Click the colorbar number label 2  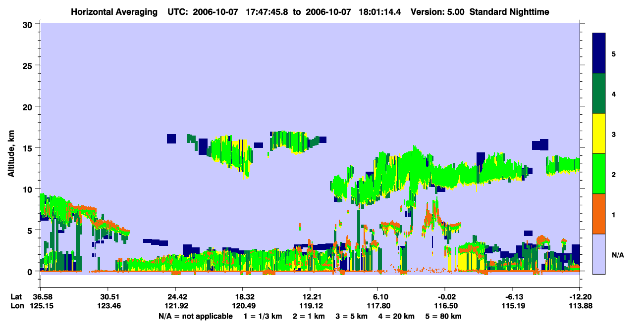(x=614, y=174)
